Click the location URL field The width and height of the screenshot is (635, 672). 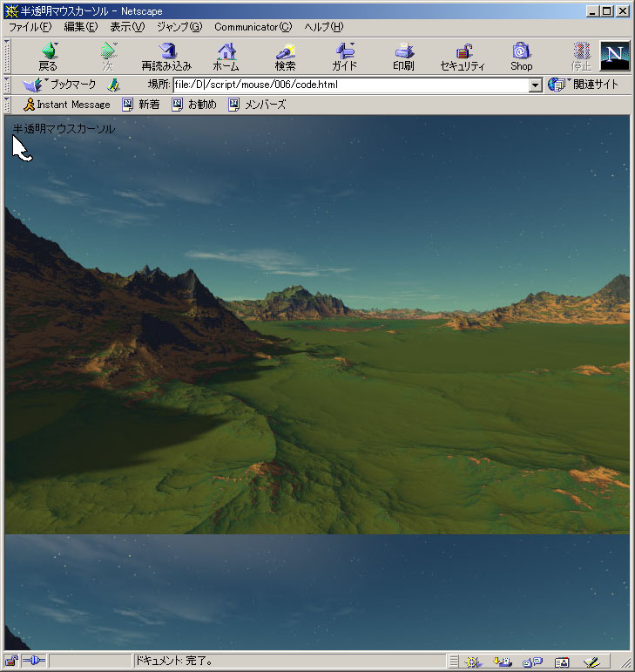[351, 85]
